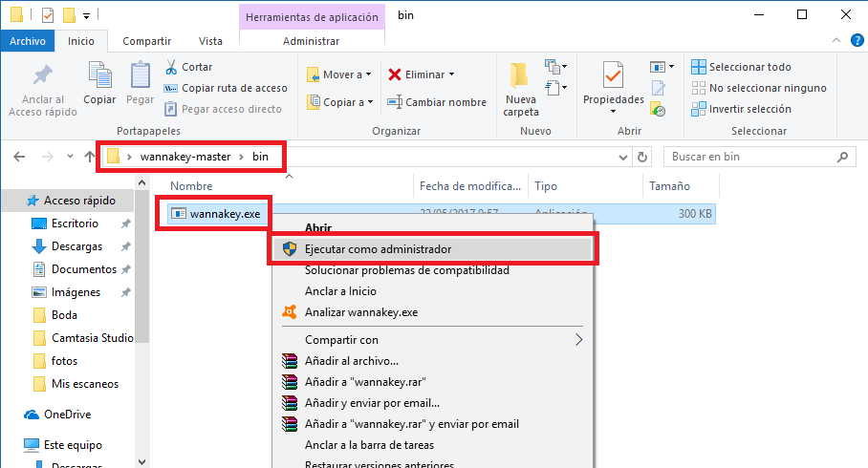868x468 pixels.
Task: Click the Herramientas de aplicación tab header
Action: pyautogui.click(x=312, y=17)
